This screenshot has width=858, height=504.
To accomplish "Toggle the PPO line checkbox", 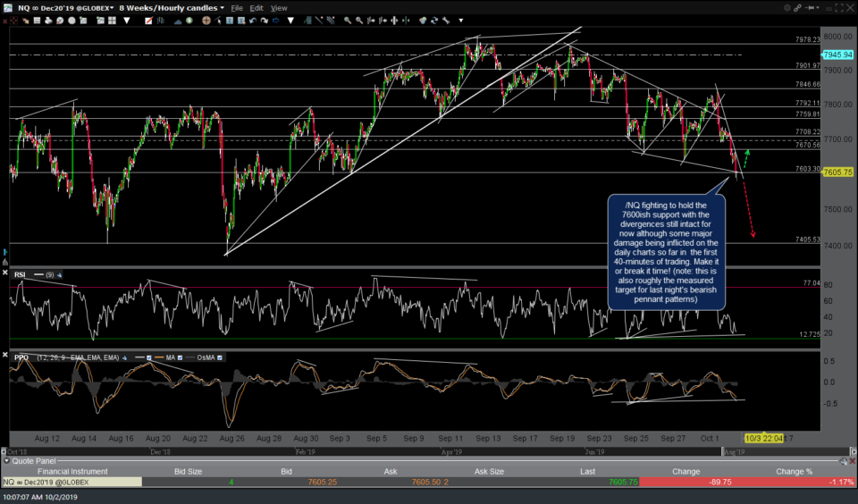I will [x=148, y=357].
